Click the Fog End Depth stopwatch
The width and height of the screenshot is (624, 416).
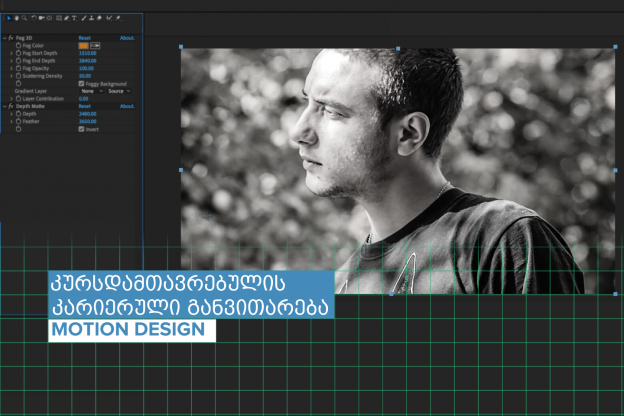pos(18,61)
